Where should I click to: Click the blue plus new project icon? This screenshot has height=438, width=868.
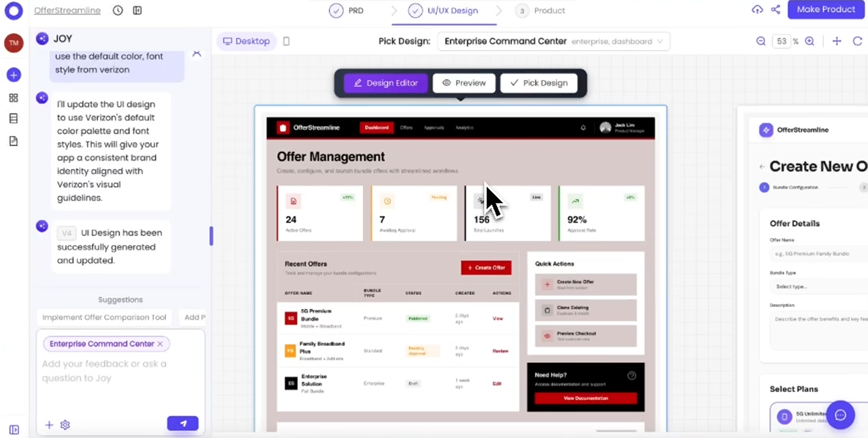click(x=13, y=75)
